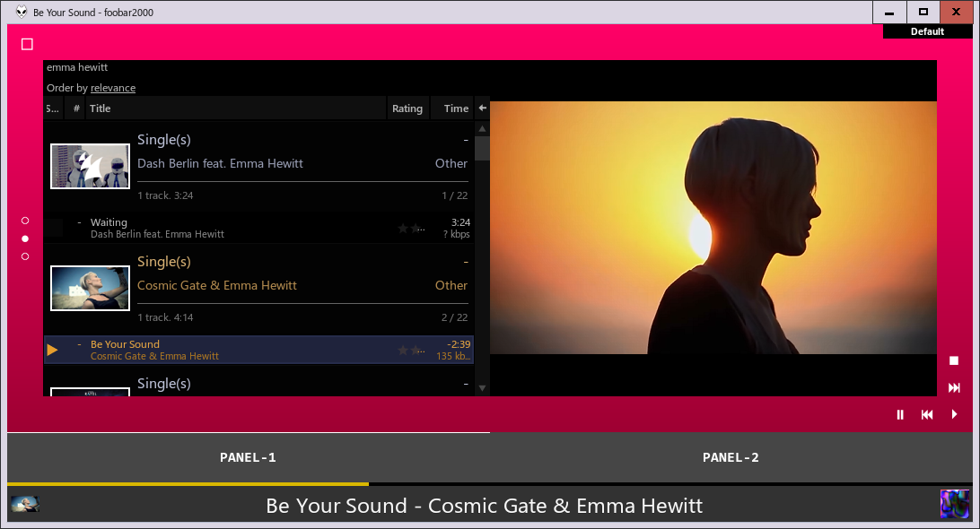Open Cosmic Gate & Emma Hewitt cover thumbnail
The width and height of the screenshot is (980, 529).
[x=90, y=288]
